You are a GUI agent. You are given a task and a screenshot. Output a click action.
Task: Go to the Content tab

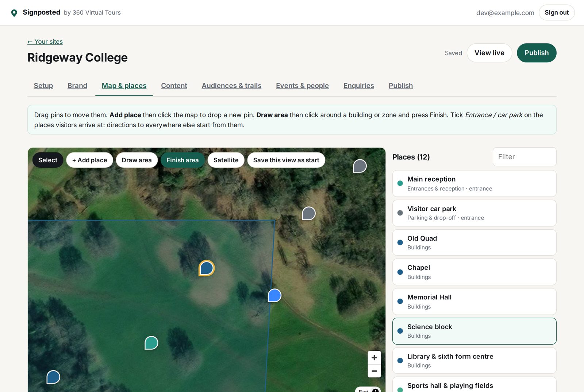(174, 86)
